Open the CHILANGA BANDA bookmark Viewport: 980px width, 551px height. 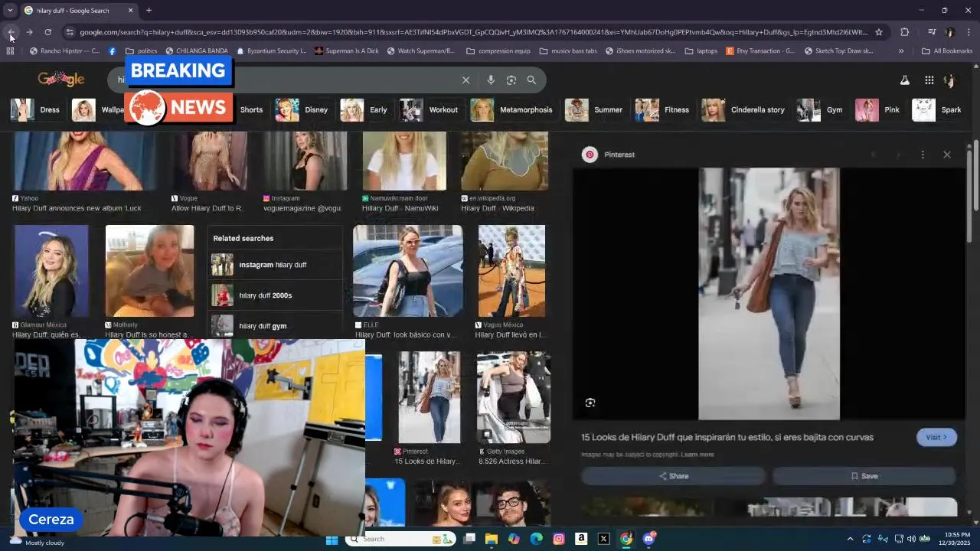[195, 51]
